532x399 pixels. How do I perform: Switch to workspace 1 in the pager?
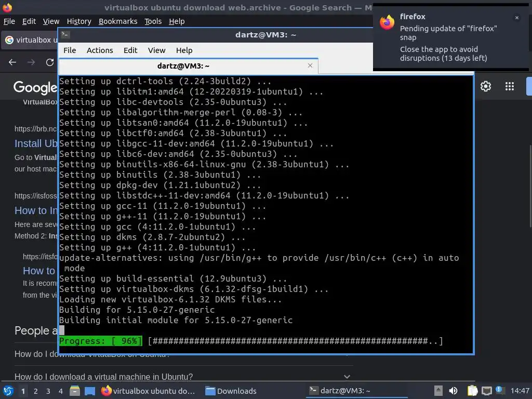pos(23,391)
